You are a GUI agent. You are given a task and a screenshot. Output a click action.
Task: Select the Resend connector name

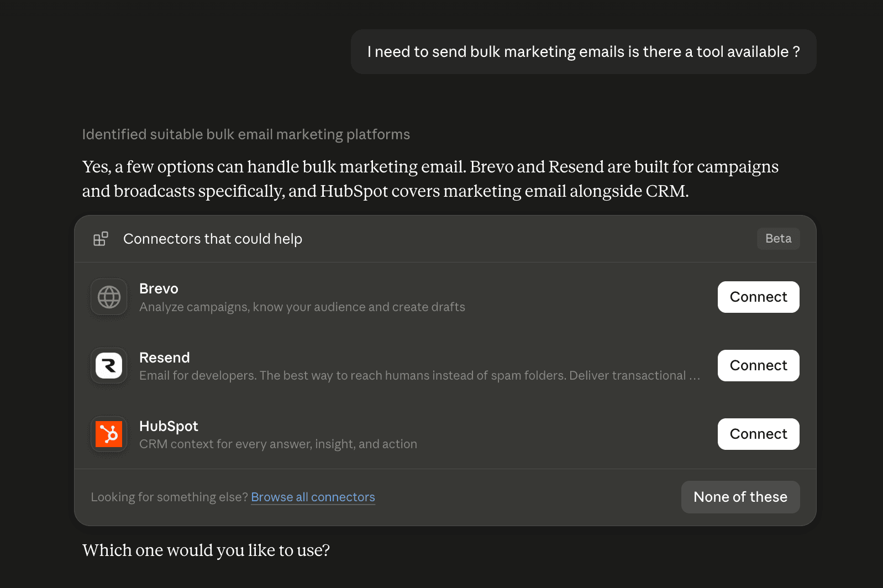coord(164,358)
